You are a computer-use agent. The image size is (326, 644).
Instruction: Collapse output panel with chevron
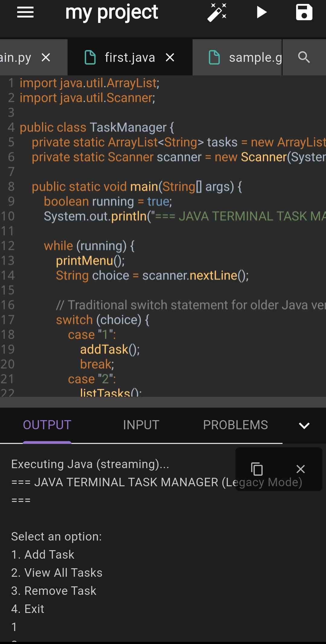304,425
